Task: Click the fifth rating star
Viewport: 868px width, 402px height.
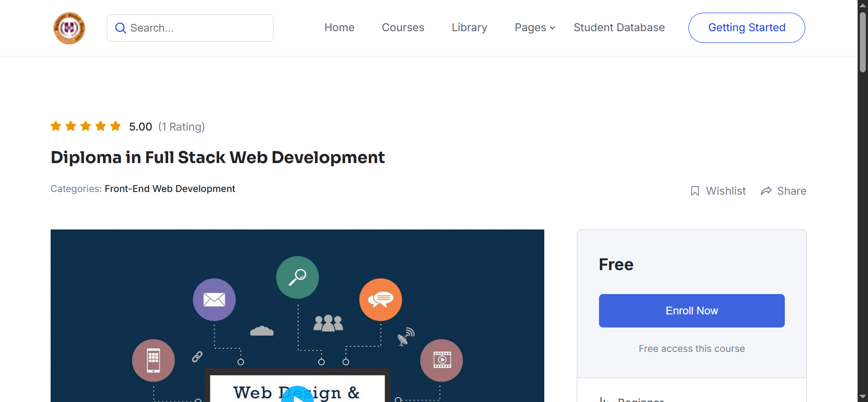Action: pos(116,126)
